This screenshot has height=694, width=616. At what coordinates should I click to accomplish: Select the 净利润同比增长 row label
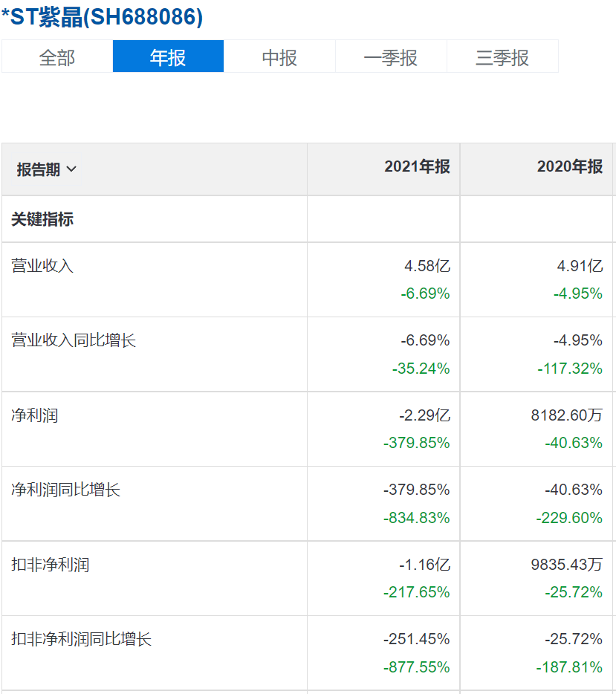pos(65,490)
